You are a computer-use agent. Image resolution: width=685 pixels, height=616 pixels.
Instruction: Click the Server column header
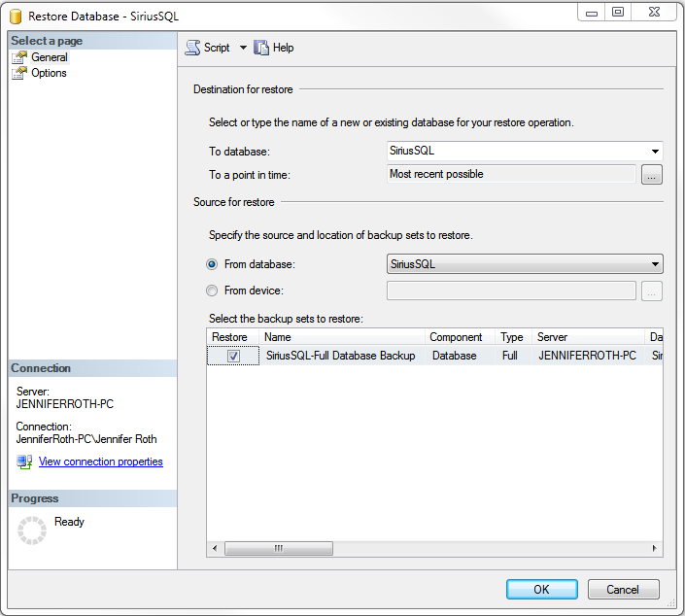pyautogui.click(x=588, y=337)
